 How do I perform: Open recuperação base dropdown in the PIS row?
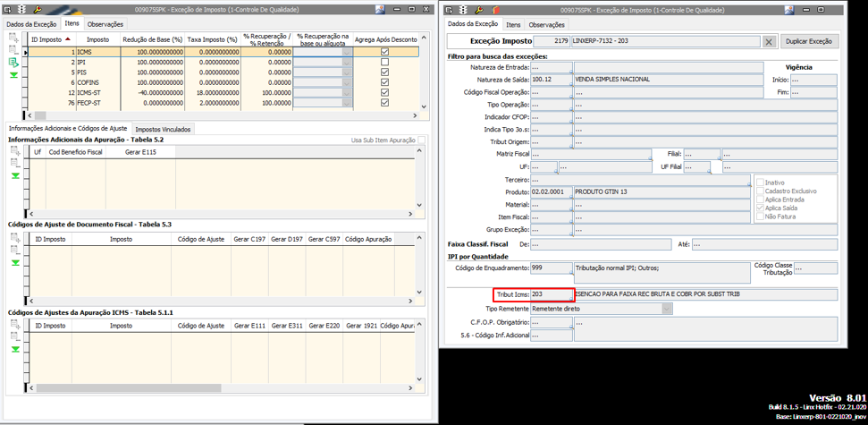click(347, 72)
